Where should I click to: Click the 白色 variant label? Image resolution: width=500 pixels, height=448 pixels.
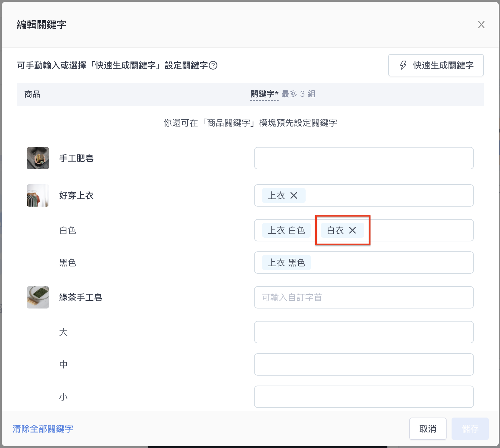pyautogui.click(x=68, y=230)
